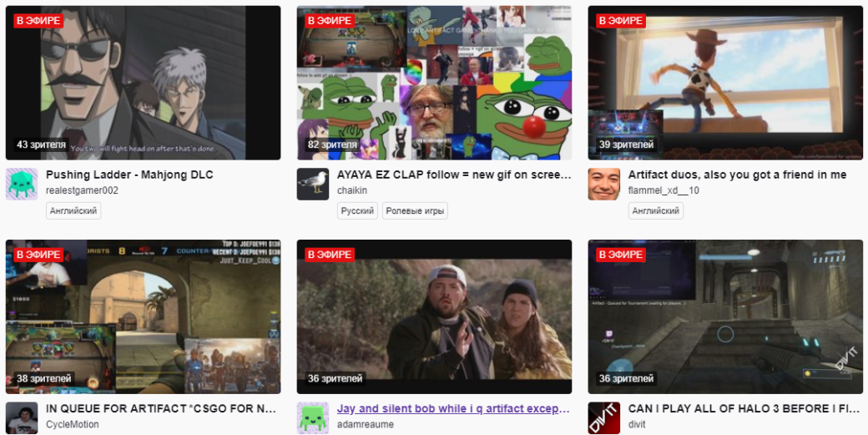Open the Pushing Ladder Mahjong stream thumbnail
This screenshot has width=868, height=435.
tap(143, 83)
